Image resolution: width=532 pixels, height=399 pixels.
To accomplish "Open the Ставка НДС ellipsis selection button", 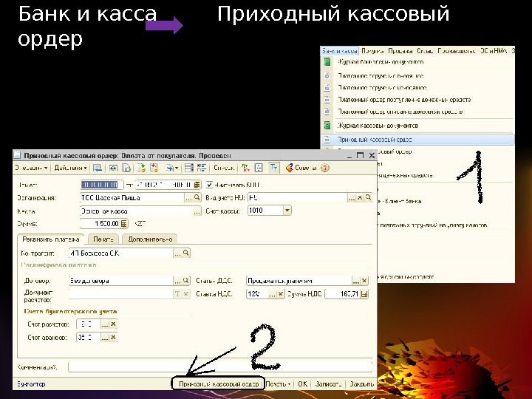I will [272, 294].
